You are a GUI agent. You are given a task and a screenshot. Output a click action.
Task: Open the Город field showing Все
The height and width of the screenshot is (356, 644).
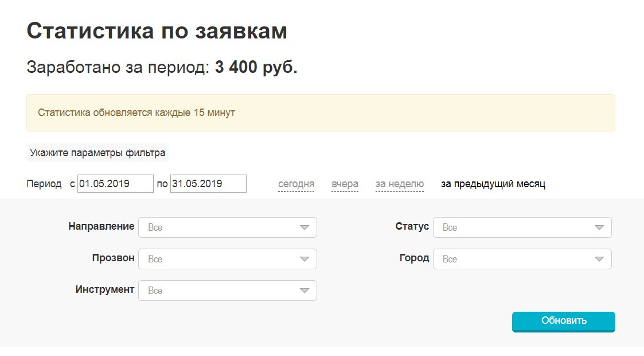[513, 259]
